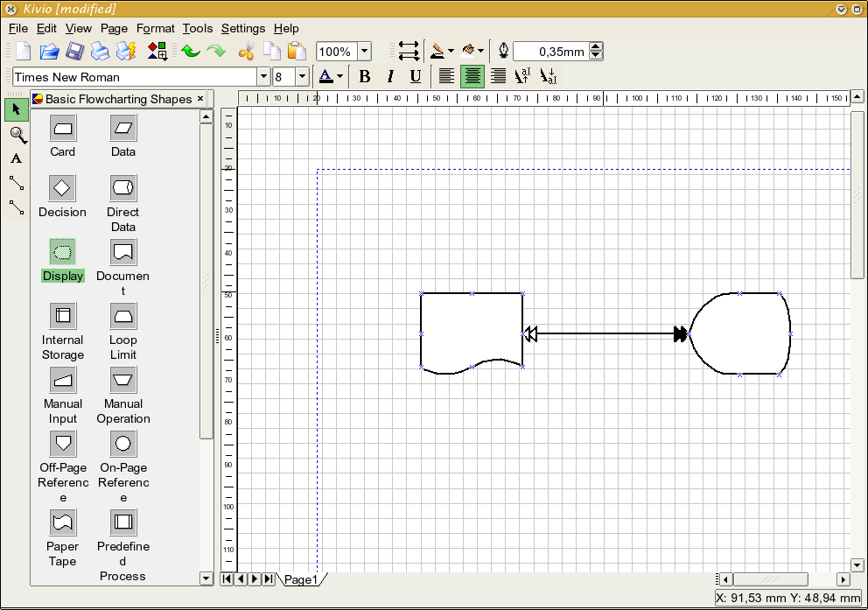Go to the next page tab
The image size is (868, 610).
pos(255,579)
